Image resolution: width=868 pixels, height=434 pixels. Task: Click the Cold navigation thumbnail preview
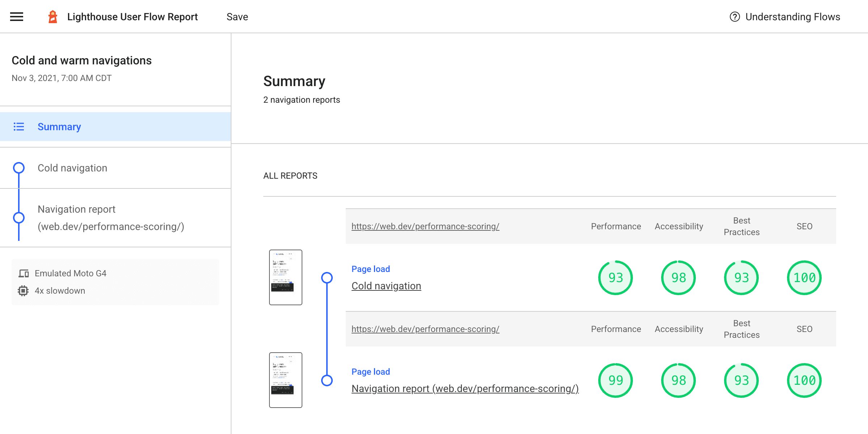(286, 277)
